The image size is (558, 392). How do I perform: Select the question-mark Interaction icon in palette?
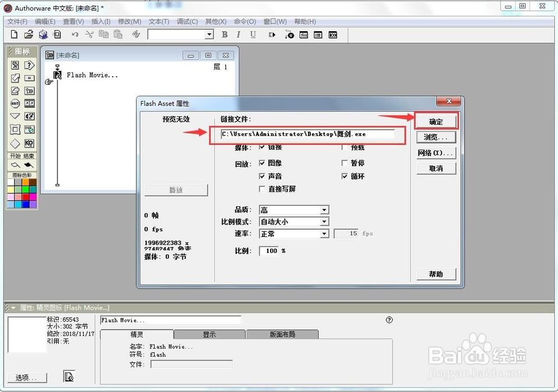(29, 65)
